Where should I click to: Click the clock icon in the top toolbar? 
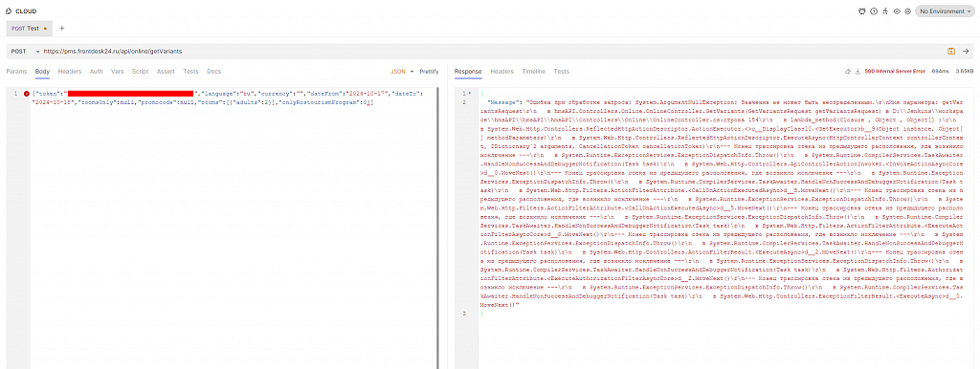[x=873, y=11]
